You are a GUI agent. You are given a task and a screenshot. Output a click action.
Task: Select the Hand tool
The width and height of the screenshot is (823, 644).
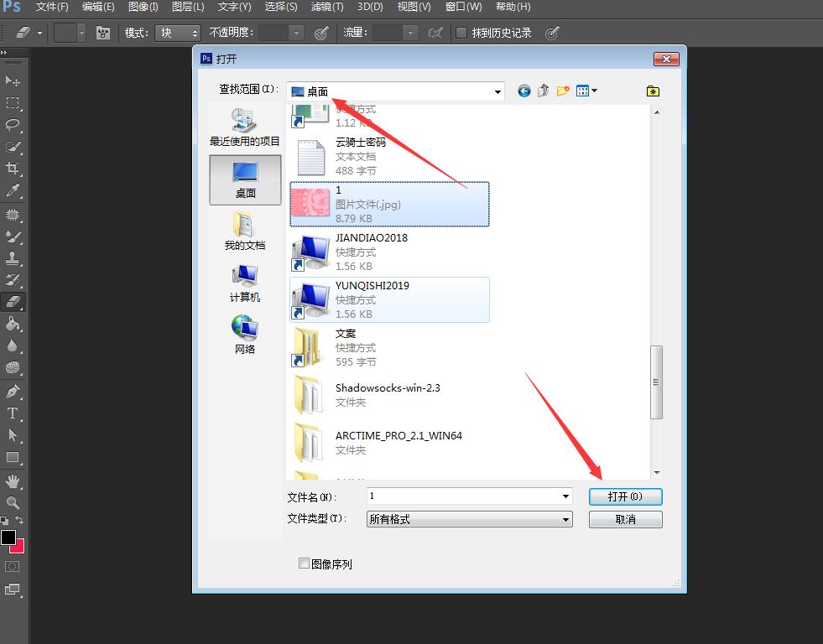pos(12,480)
